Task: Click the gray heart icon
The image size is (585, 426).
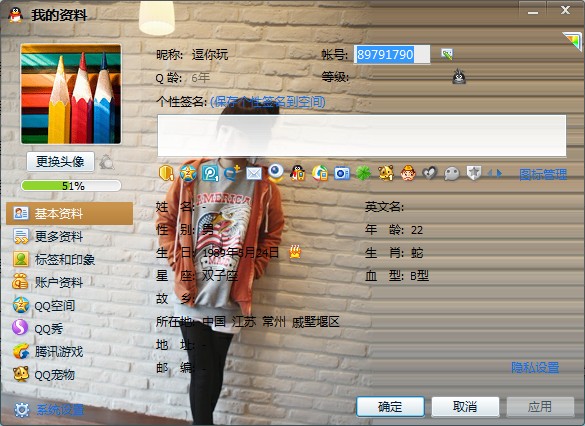Action: (x=430, y=173)
